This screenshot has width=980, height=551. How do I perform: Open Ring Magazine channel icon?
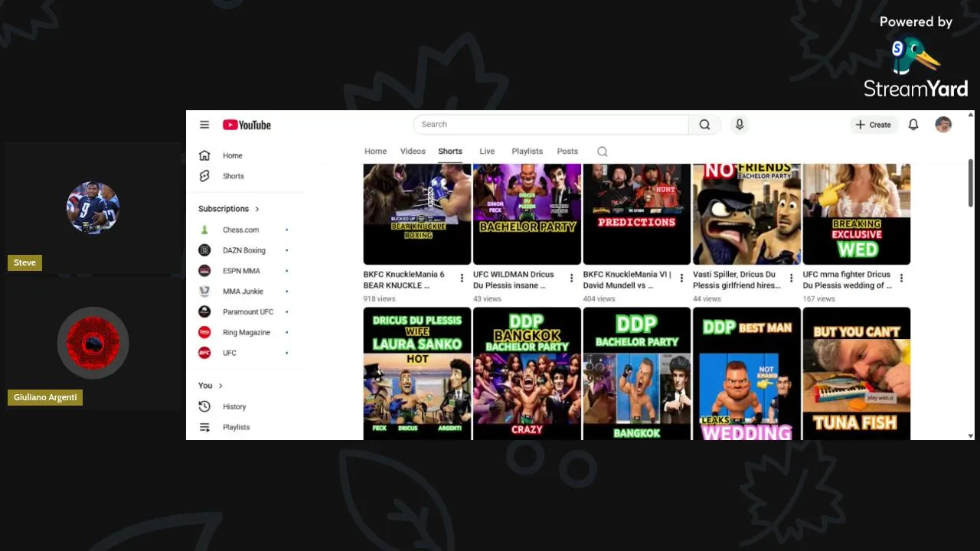(x=204, y=332)
